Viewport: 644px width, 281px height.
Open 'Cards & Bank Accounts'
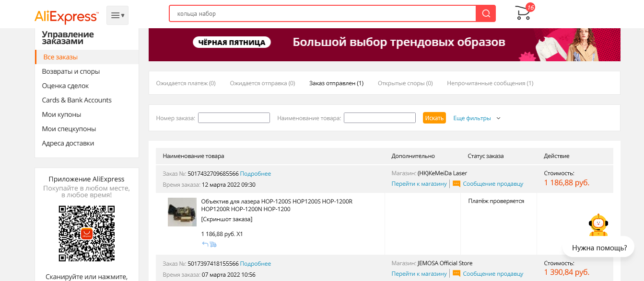click(x=77, y=100)
